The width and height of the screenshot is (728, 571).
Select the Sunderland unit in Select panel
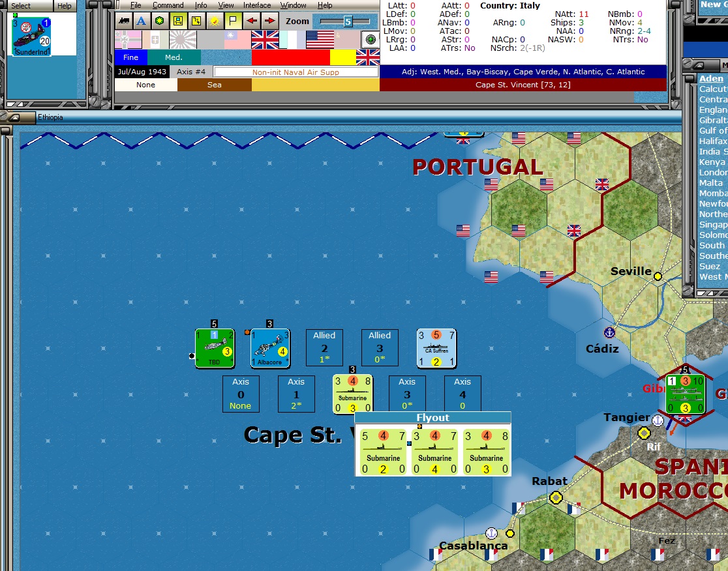[x=31, y=37]
